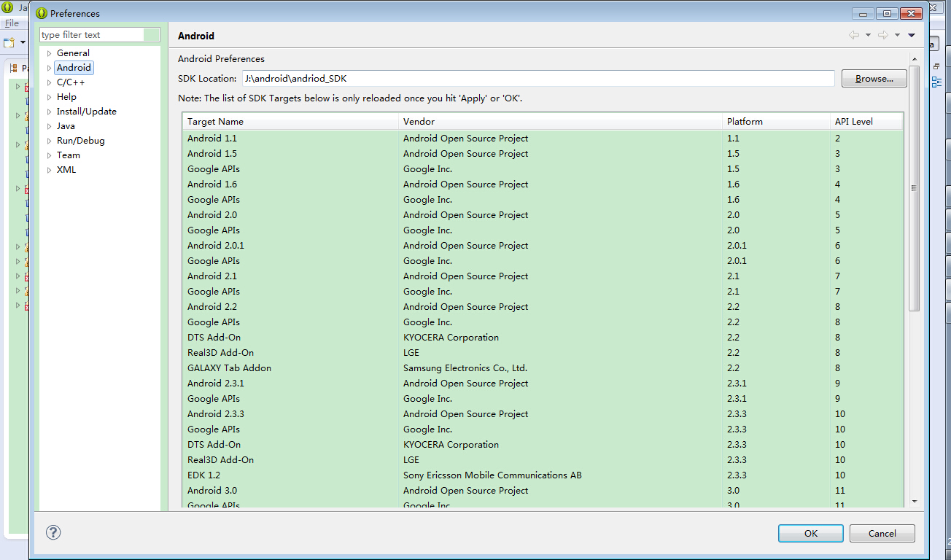Open the File menu in Eclipse window

[12, 23]
